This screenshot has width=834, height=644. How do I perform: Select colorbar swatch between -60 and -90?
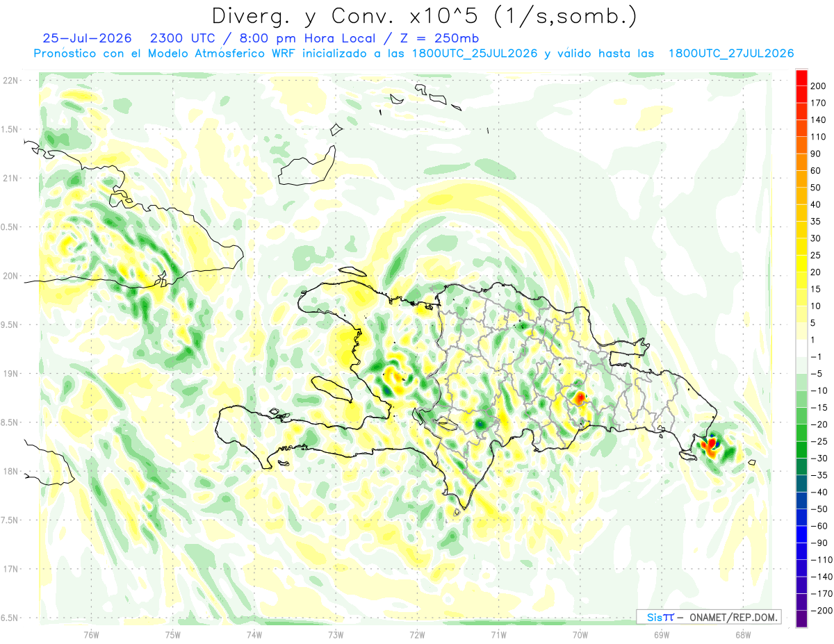[801, 534]
